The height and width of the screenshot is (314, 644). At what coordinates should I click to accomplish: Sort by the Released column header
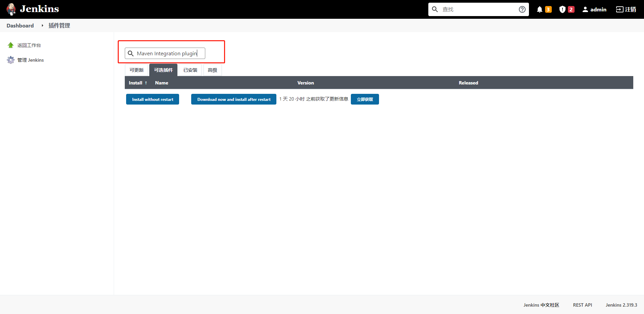coord(468,83)
